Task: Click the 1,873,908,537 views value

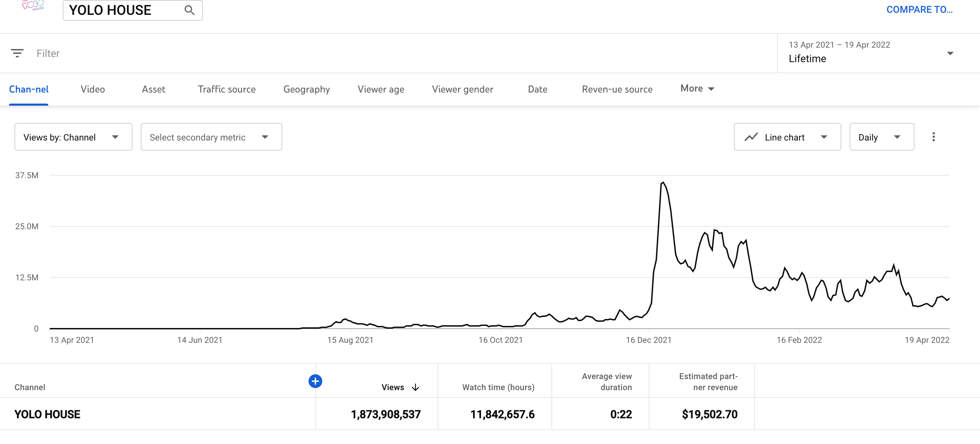Action: [385, 414]
